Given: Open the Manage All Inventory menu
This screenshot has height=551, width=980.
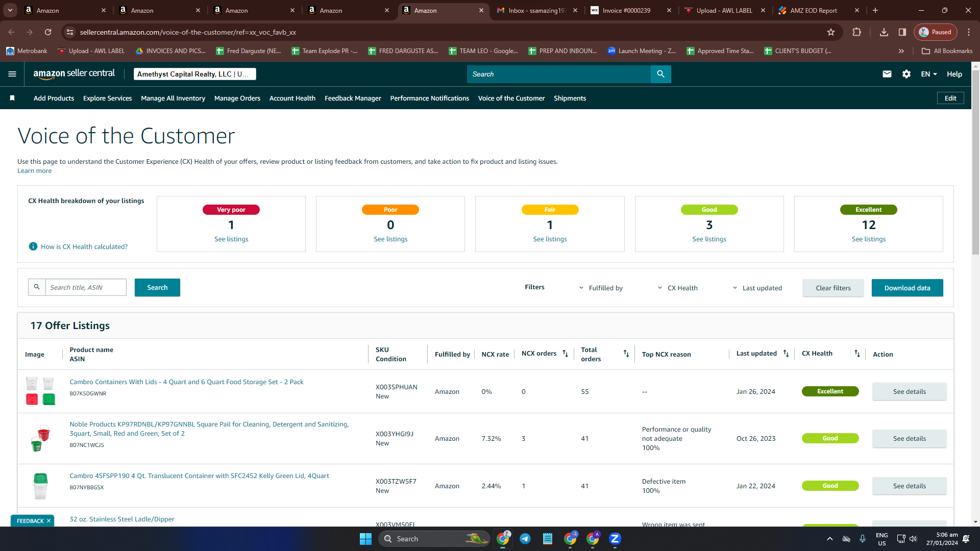Looking at the screenshot, I should [x=173, y=98].
